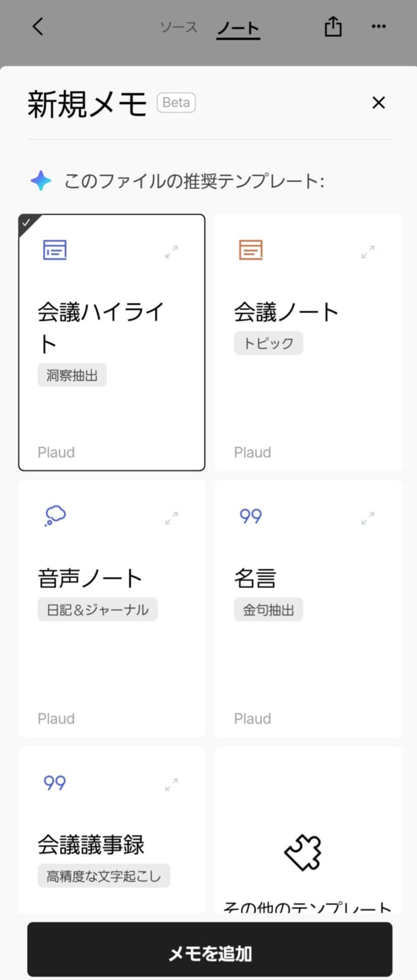
Task: Click the puzzle piece other templates icon
Action: 303,852
